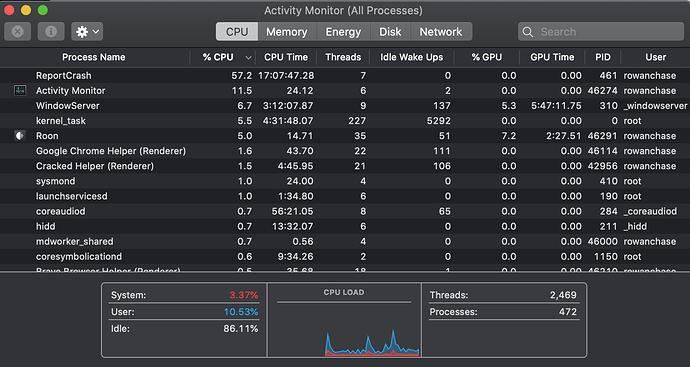This screenshot has height=367, width=690.
Task: Click the Idle 86.11% value
Action: [x=241, y=329]
